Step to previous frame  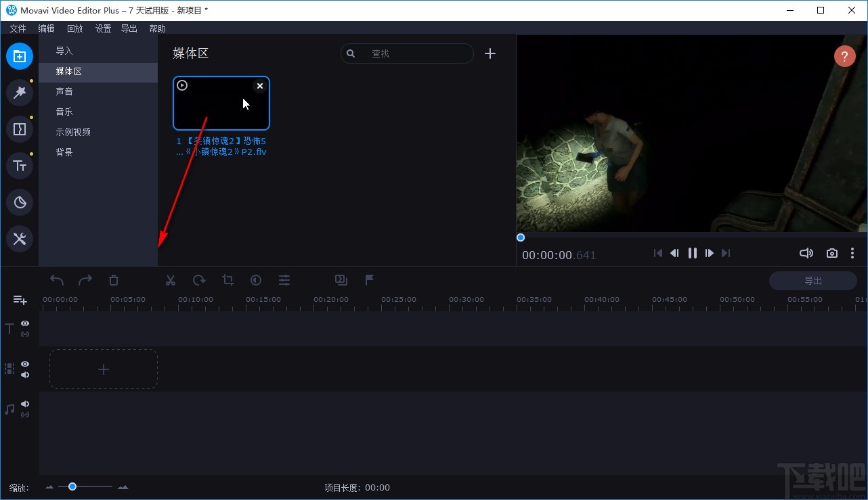[x=674, y=253]
